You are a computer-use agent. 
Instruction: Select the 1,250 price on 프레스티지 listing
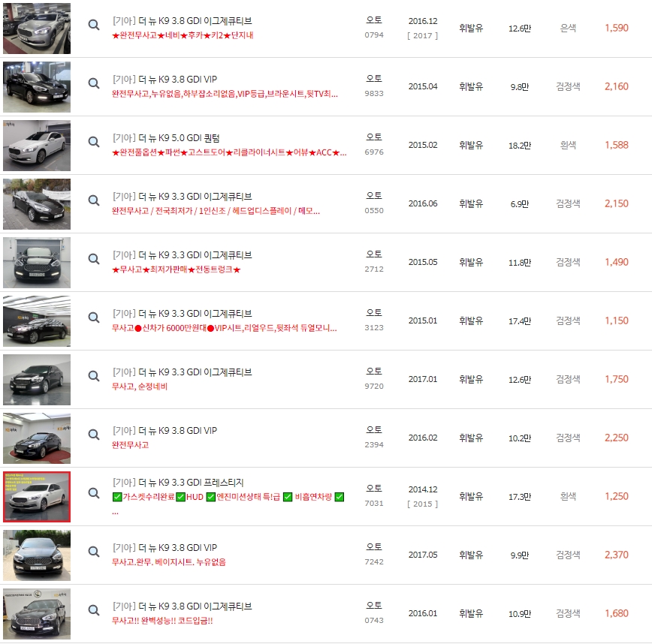click(617, 496)
